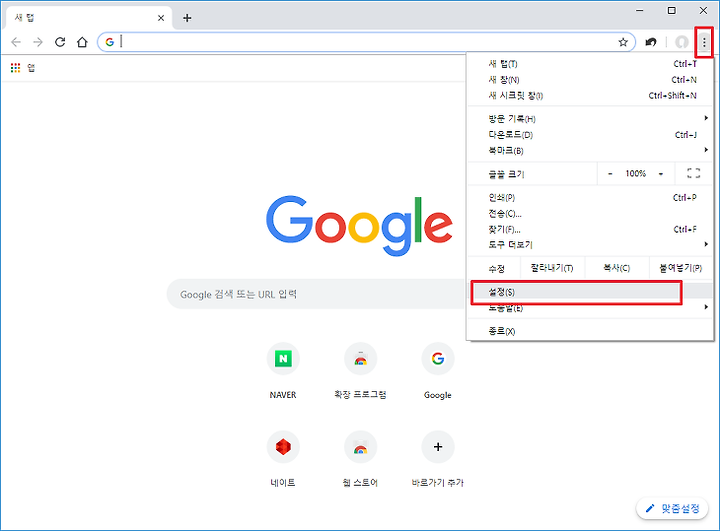Image resolution: width=720 pixels, height=531 pixels.
Task: Click the browser forward arrow
Action: (x=38, y=42)
